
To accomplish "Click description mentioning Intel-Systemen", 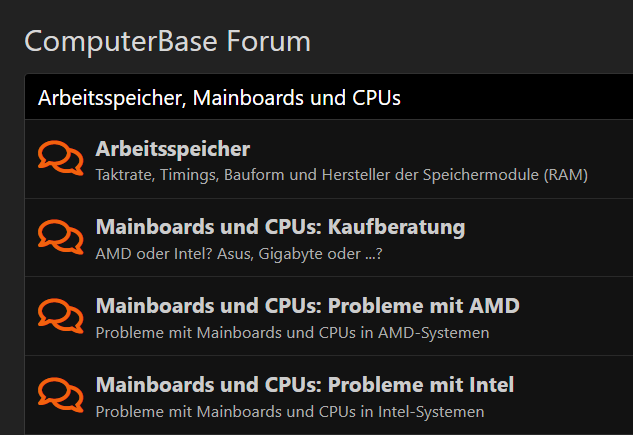I will pos(289,411).
